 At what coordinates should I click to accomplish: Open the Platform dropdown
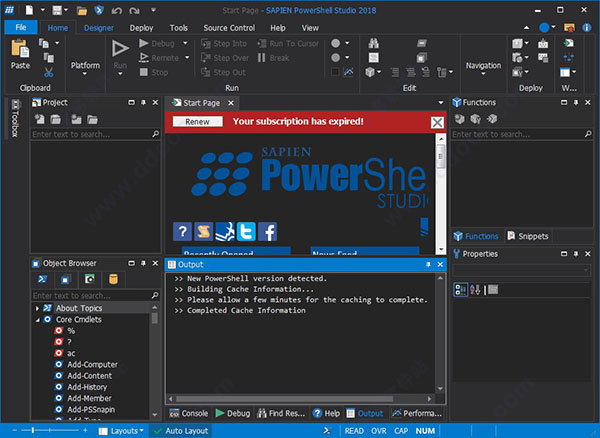pyautogui.click(x=85, y=68)
